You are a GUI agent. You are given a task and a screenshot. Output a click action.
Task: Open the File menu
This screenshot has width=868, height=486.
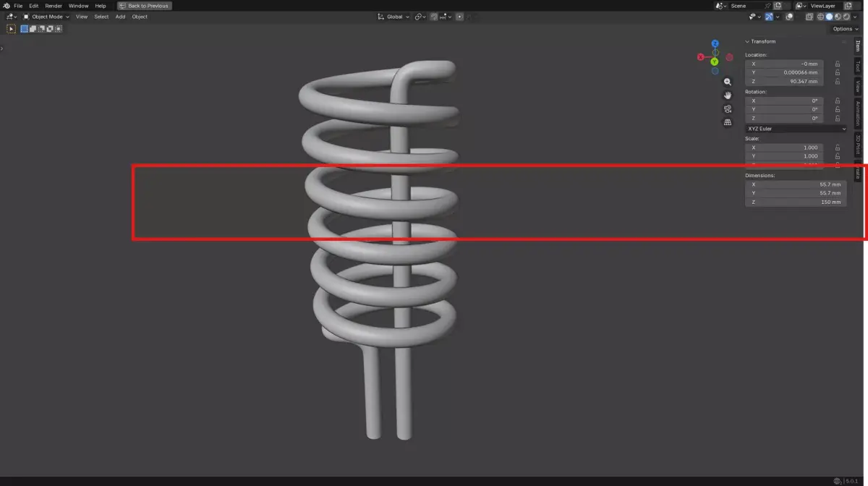pos(18,6)
